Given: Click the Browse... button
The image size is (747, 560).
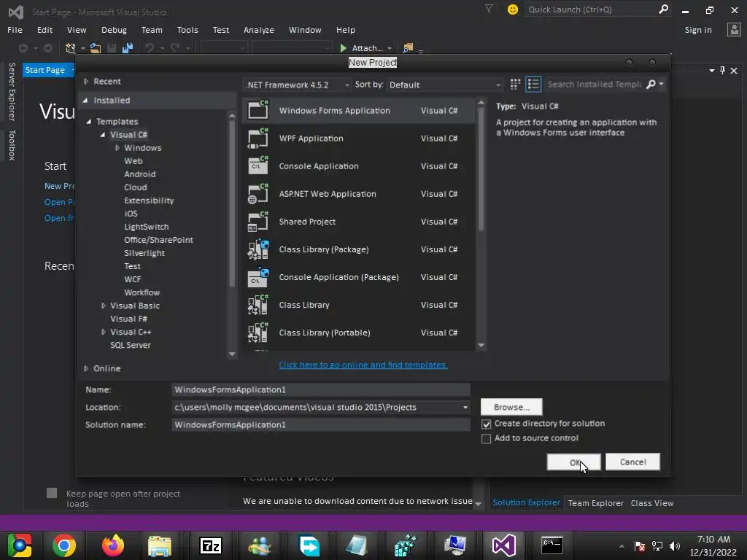Looking at the screenshot, I should 511,407.
